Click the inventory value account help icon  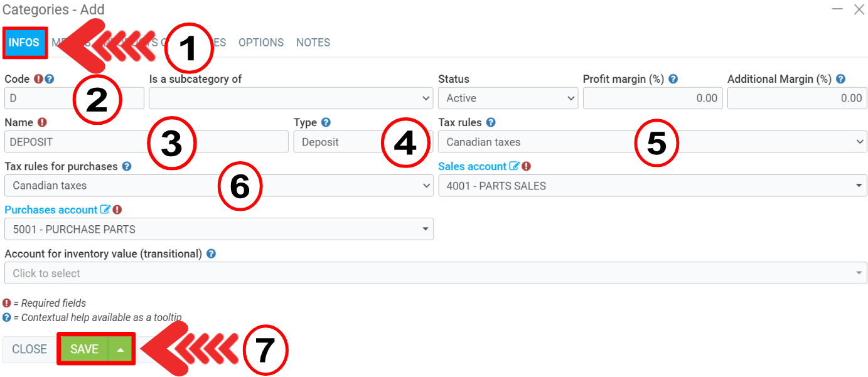pyautogui.click(x=212, y=254)
